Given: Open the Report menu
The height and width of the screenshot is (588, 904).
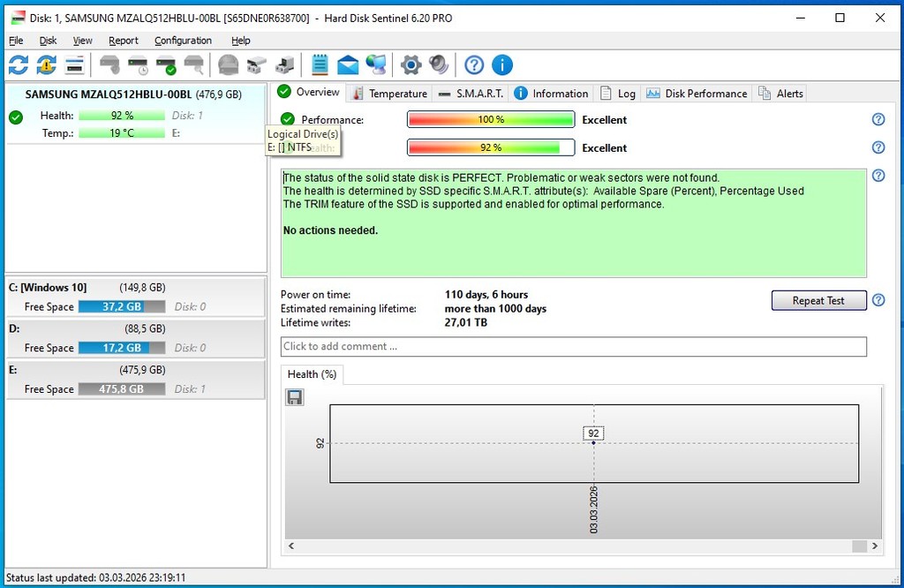Looking at the screenshot, I should point(124,41).
